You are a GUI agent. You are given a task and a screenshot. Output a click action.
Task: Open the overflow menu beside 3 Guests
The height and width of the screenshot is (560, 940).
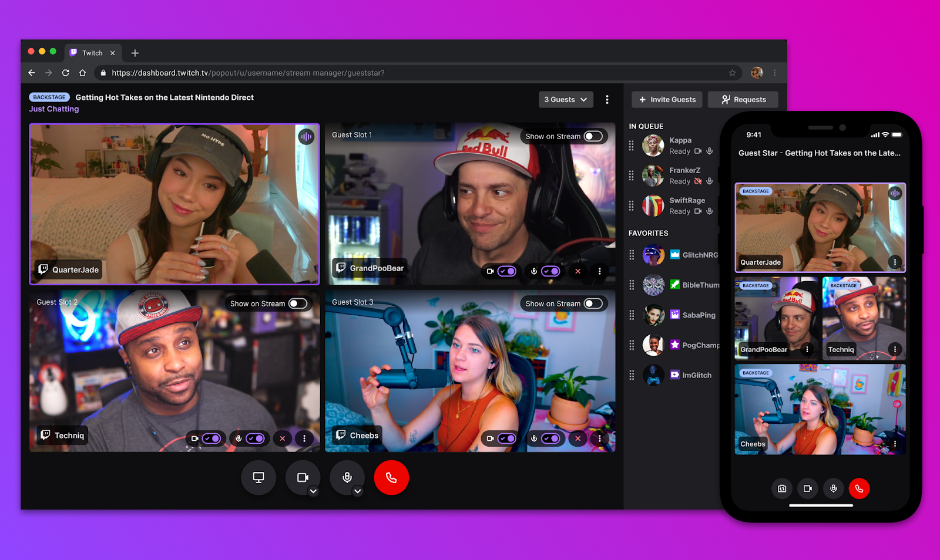(x=607, y=99)
